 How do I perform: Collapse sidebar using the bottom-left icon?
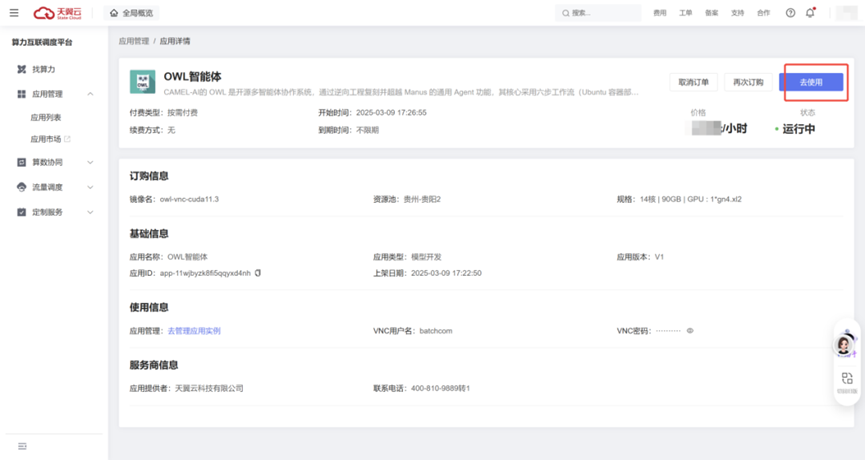coord(22,446)
